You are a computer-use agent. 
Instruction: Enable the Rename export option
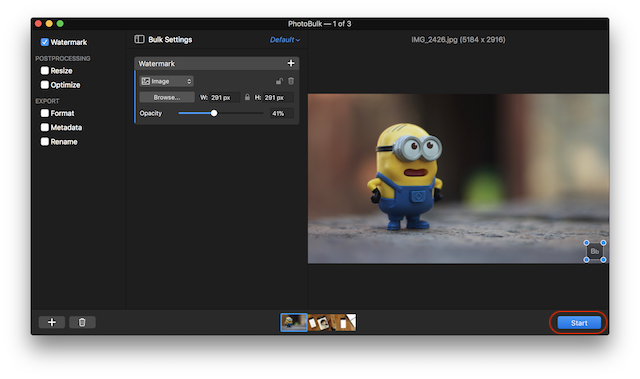44,142
